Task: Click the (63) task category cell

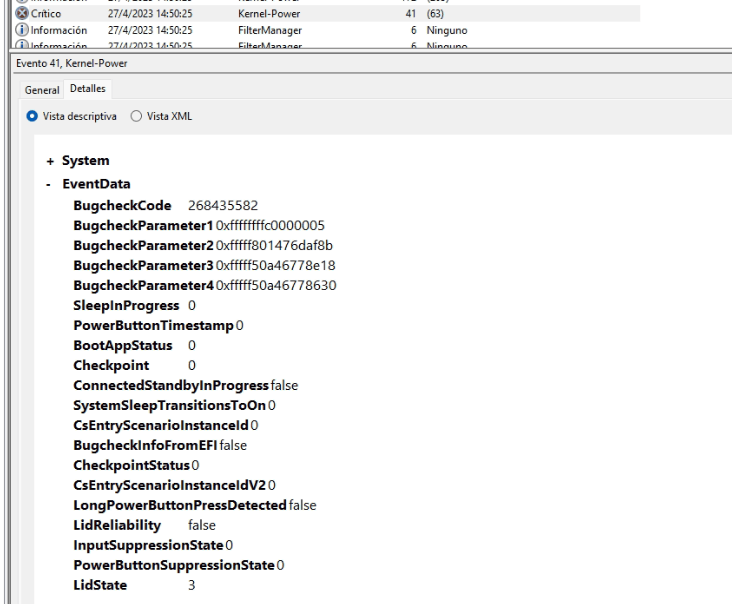Action: (435, 14)
